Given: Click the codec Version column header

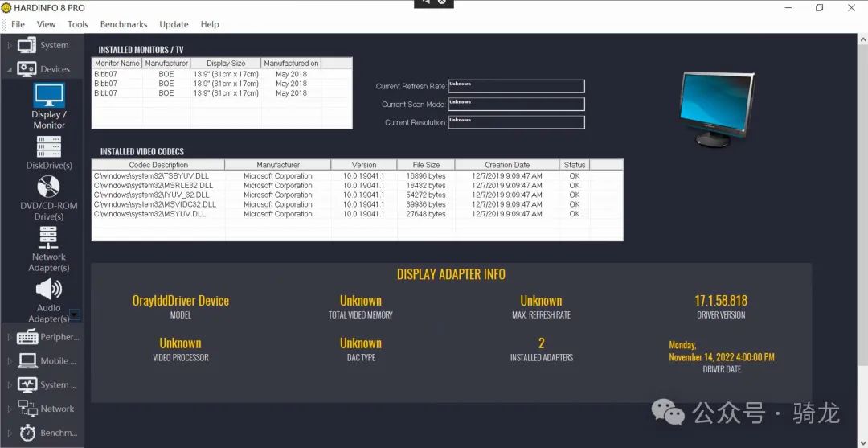Looking at the screenshot, I should (364, 165).
